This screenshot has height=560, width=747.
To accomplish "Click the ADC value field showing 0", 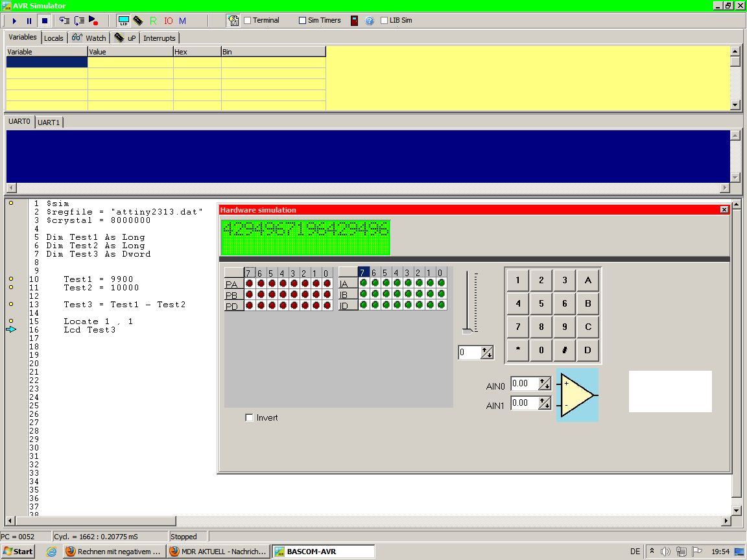I will [x=469, y=353].
